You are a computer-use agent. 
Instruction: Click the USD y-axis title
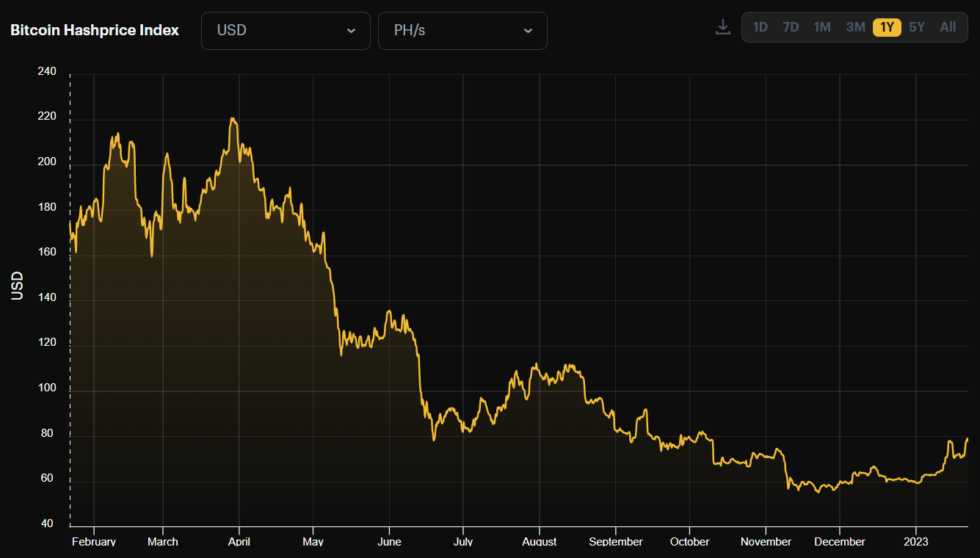click(18, 286)
